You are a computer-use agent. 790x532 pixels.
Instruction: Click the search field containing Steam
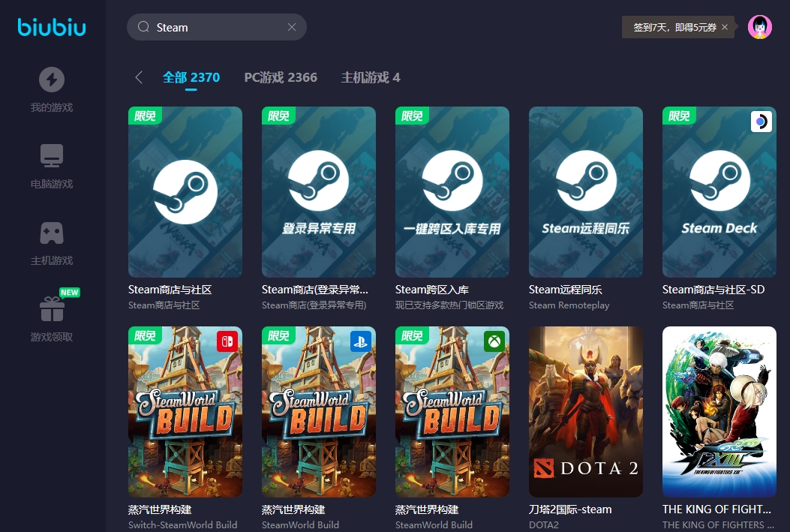point(218,27)
